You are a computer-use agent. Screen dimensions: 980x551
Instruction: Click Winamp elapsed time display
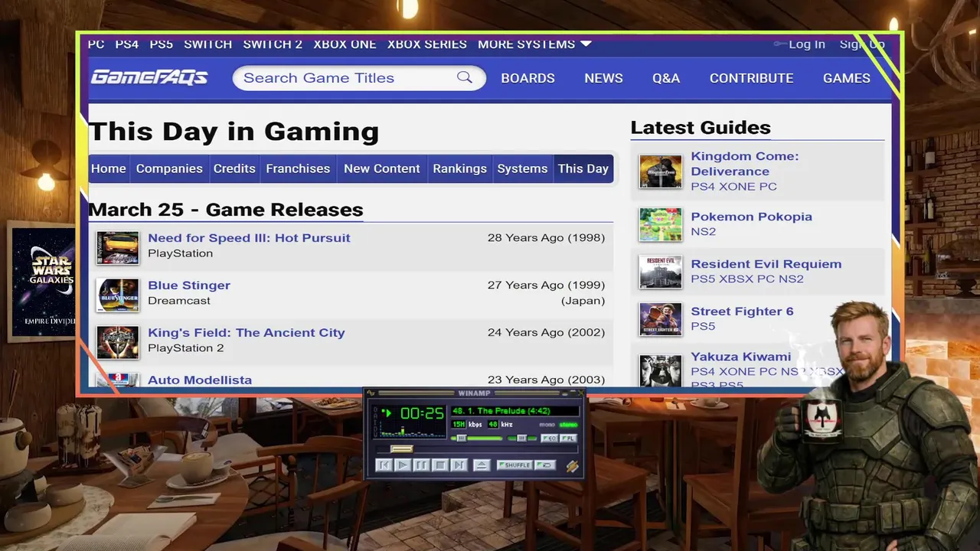(x=422, y=413)
